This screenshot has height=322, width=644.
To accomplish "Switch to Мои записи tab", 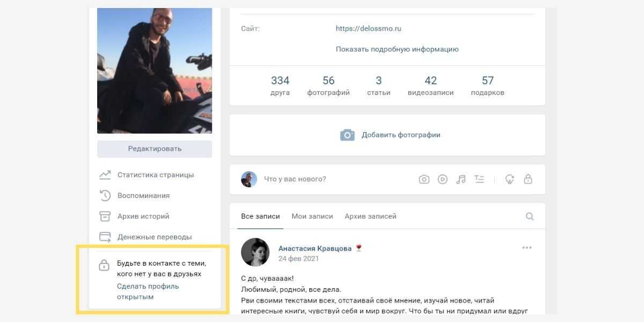I will click(312, 216).
